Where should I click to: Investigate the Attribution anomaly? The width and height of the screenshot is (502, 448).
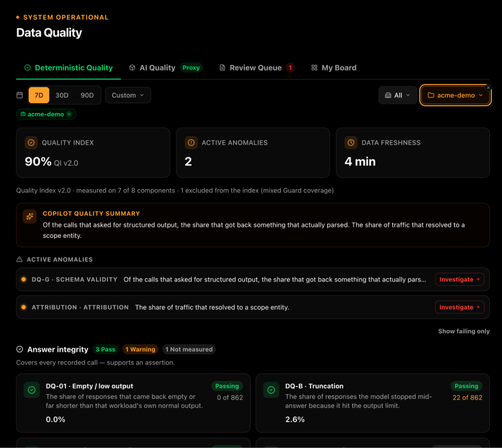click(459, 307)
